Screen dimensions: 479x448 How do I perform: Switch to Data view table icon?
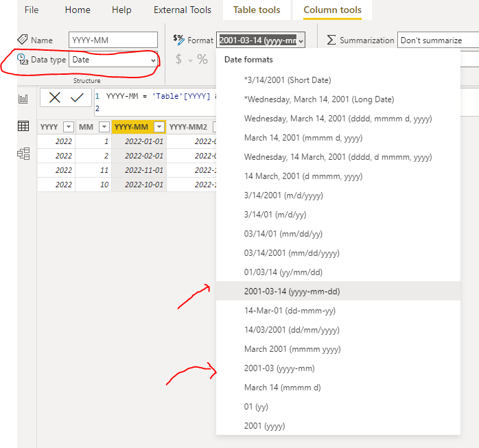(x=23, y=126)
